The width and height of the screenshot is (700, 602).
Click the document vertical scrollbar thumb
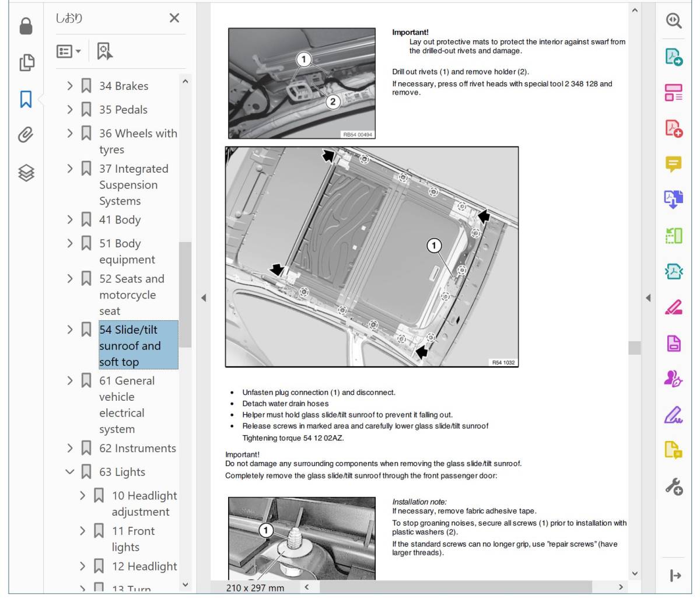pos(635,348)
